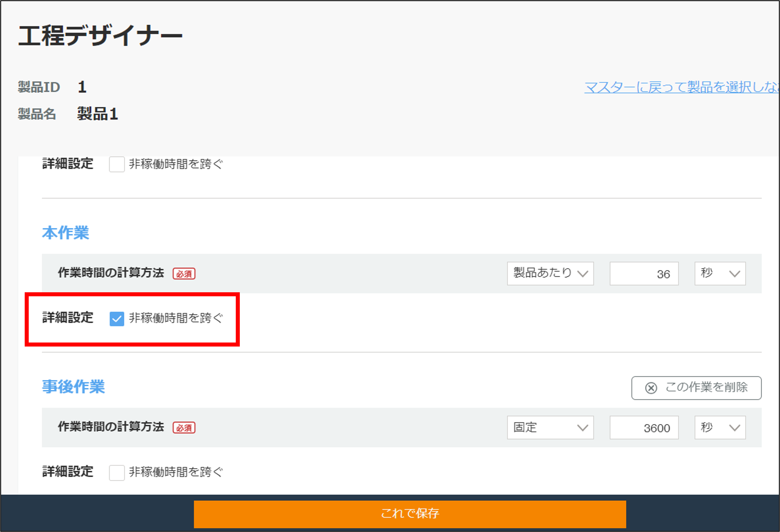Click the 製品1 product name value

(97, 114)
